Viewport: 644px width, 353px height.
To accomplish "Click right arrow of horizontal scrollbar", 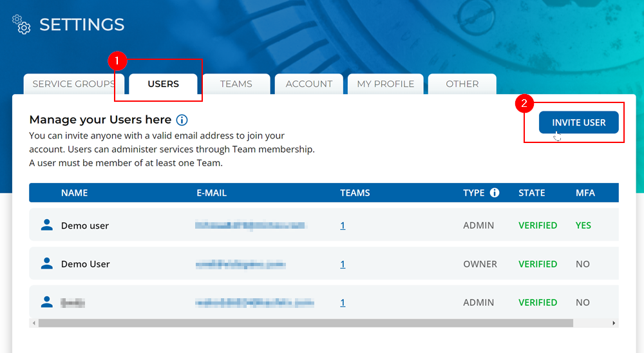I will coord(614,323).
